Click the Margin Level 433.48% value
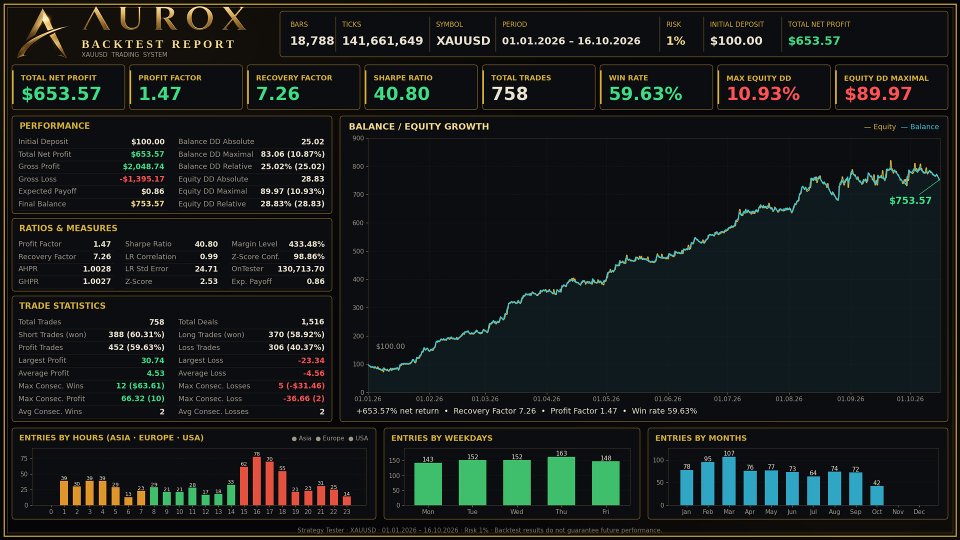Screen dimensions: 960x540 [x=307, y=244]
